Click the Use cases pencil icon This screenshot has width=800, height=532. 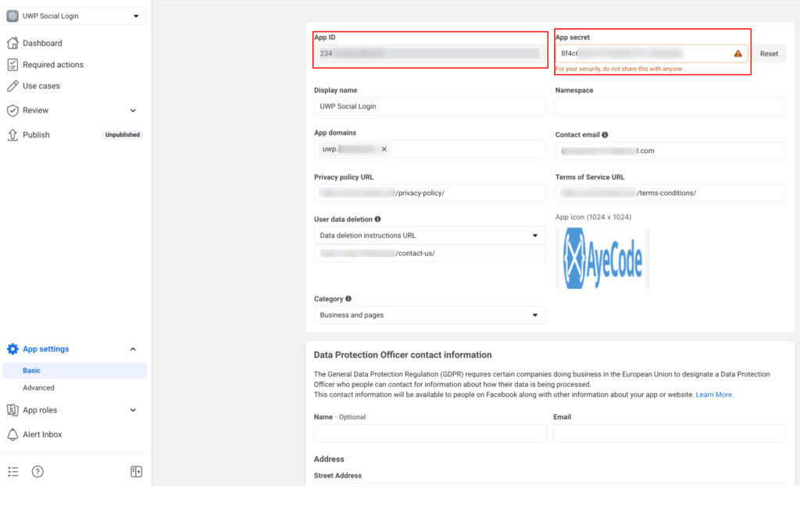(12, 86)
